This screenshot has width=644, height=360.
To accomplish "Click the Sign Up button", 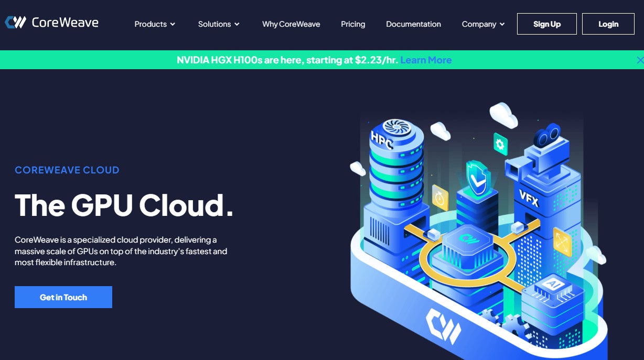I will [x=547, y=24].
